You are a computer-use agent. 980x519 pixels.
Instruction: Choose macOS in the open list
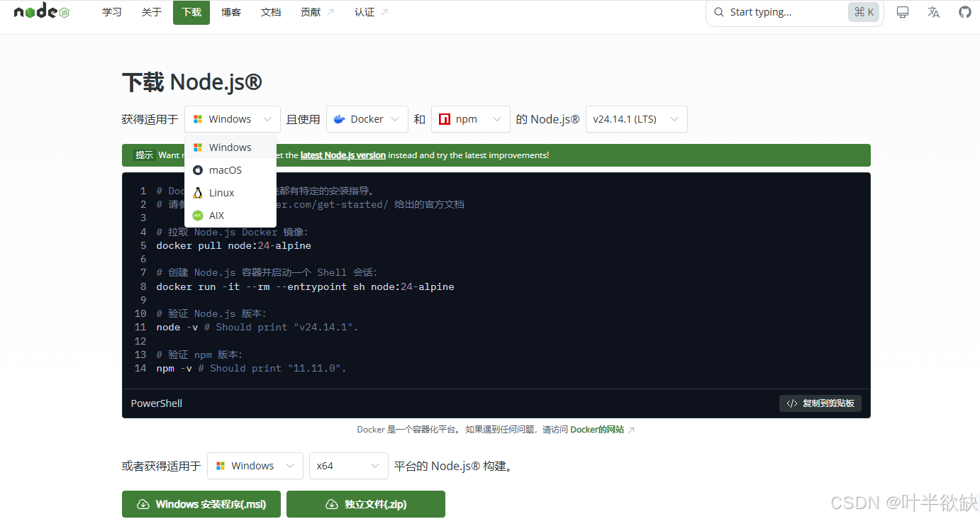(x=230, y=170)
